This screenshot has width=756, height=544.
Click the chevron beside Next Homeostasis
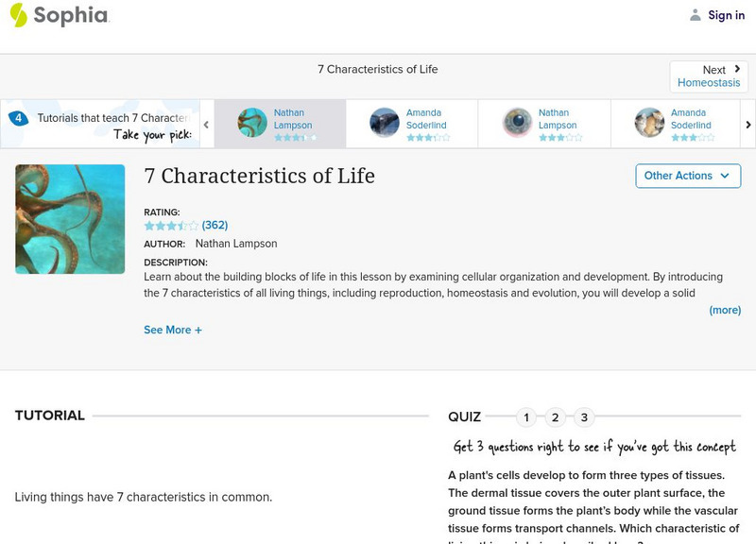click(737, 68)
